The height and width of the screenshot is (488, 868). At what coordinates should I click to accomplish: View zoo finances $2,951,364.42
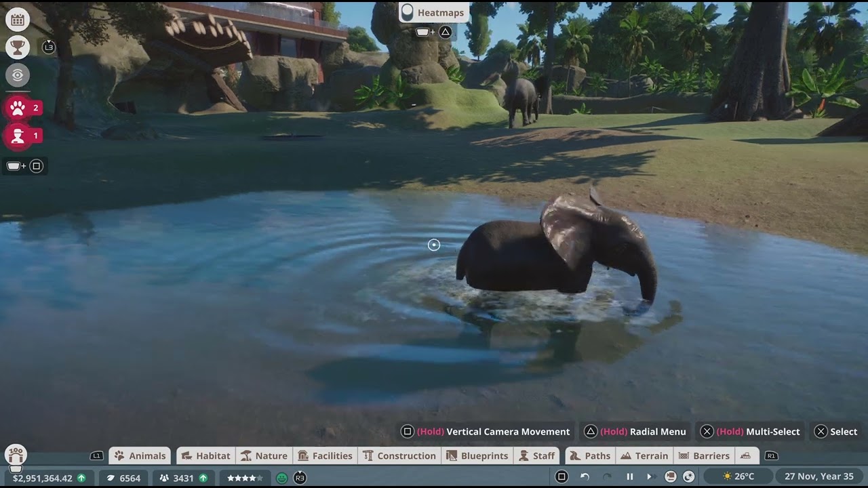point(50,478)
